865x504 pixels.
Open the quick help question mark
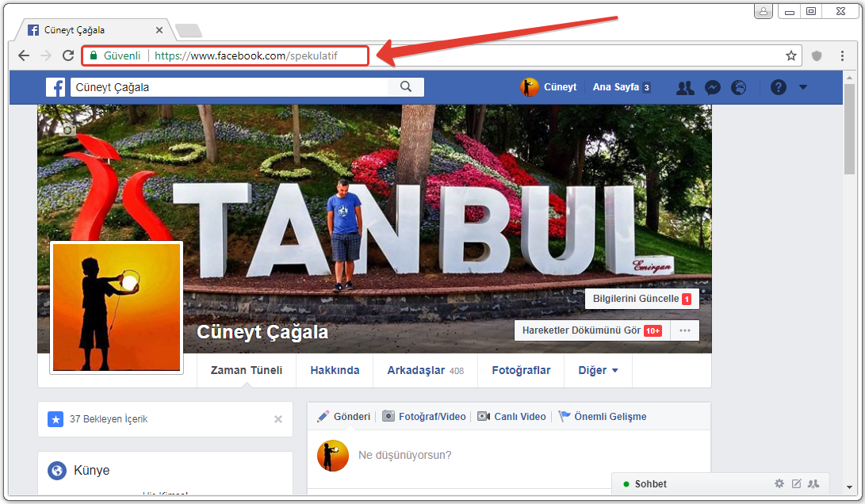[778, 87]
